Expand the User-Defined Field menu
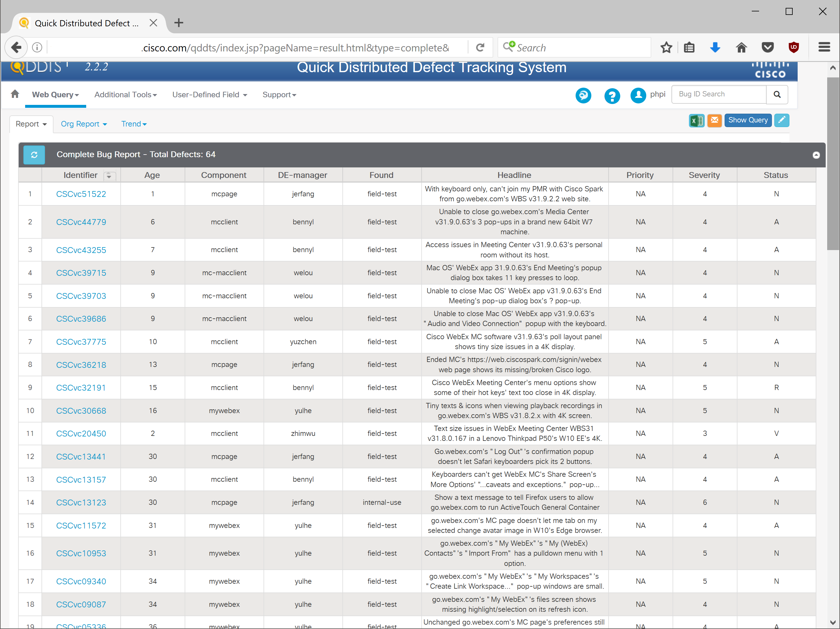Viewport: 840px width, 629px height. tap(209, 95)
